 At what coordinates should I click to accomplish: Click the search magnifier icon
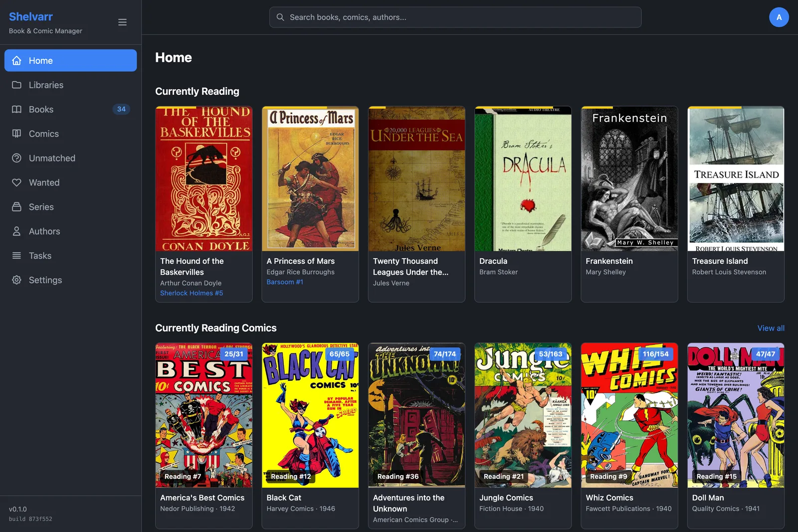(x=280, y=17)
